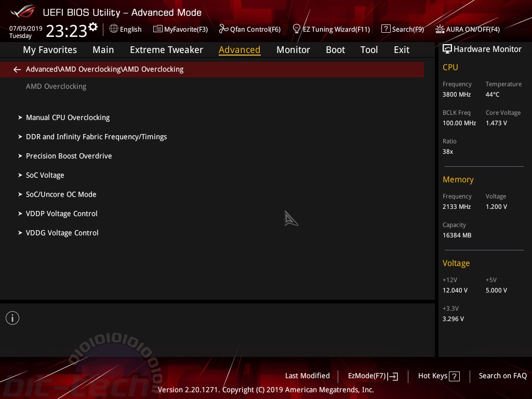
Task: Click CPU temperature 44°C value
Action: pos(493,95)
